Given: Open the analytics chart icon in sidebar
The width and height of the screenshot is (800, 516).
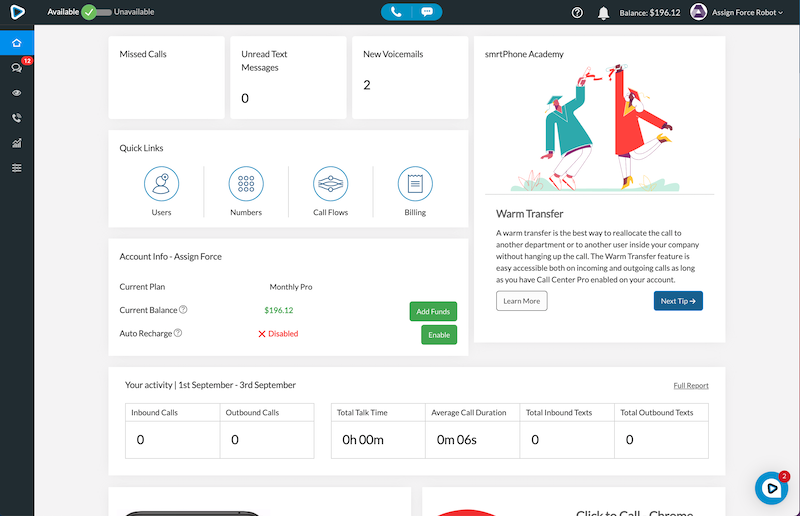Looking at the screenshot, I should [x=16, y=143].
